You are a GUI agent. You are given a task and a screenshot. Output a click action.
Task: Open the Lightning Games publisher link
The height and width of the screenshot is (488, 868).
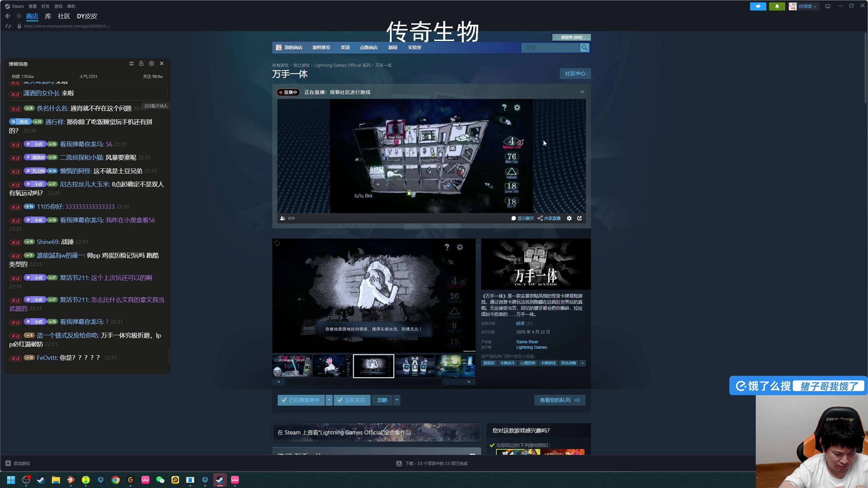(x=532, y=347)
